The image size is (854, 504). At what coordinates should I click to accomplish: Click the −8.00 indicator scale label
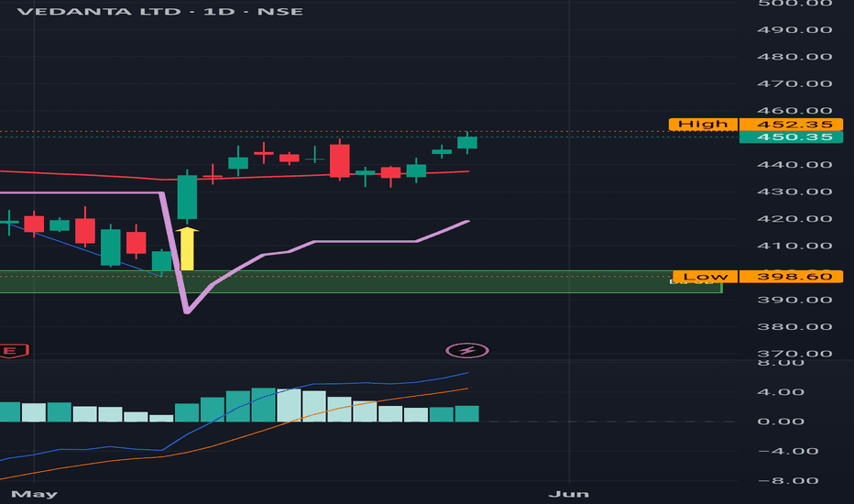[787, 480]
